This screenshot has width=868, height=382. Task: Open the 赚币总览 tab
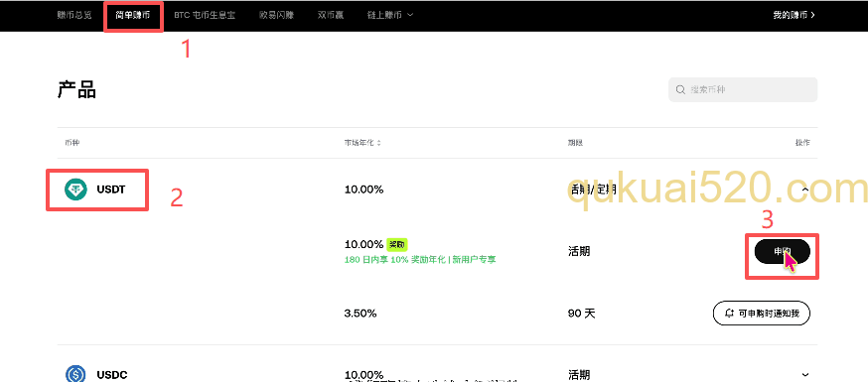tap(74, 16)
